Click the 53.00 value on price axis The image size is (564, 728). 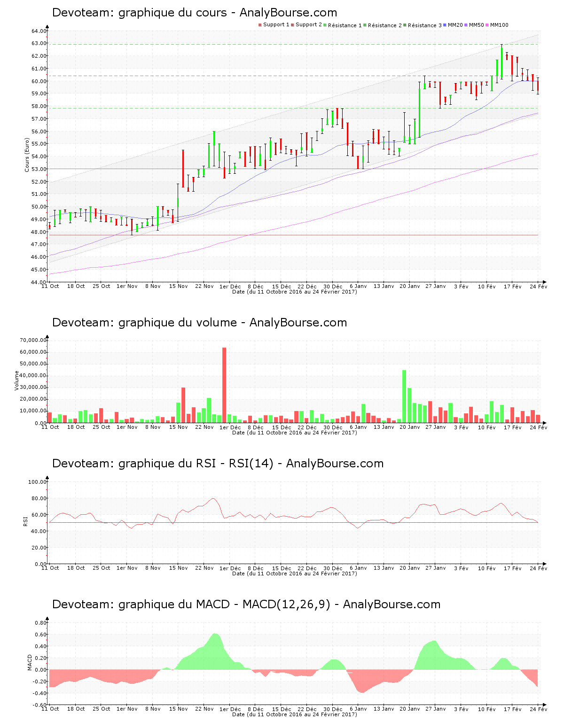39,169
